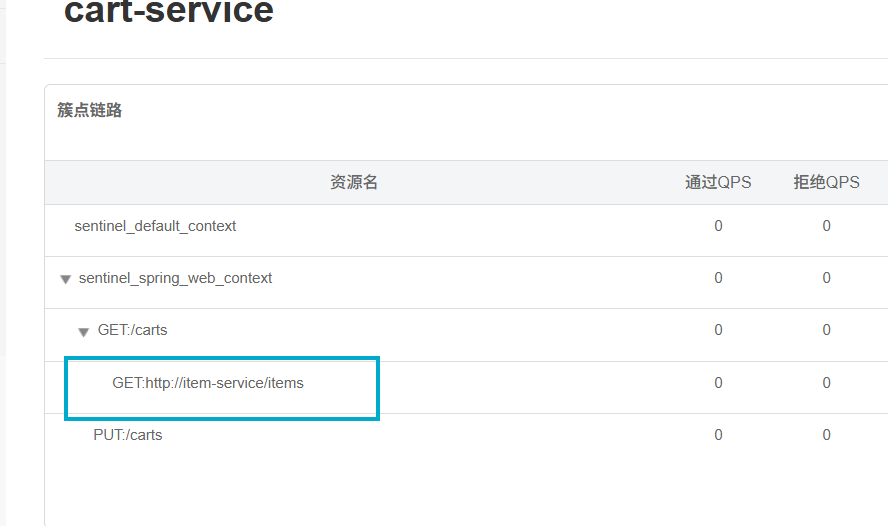This screenshot has width=888, height=526.
Task: Collapse the sentinel_spring_web_context tree node
Action: [x=65, y=279]
